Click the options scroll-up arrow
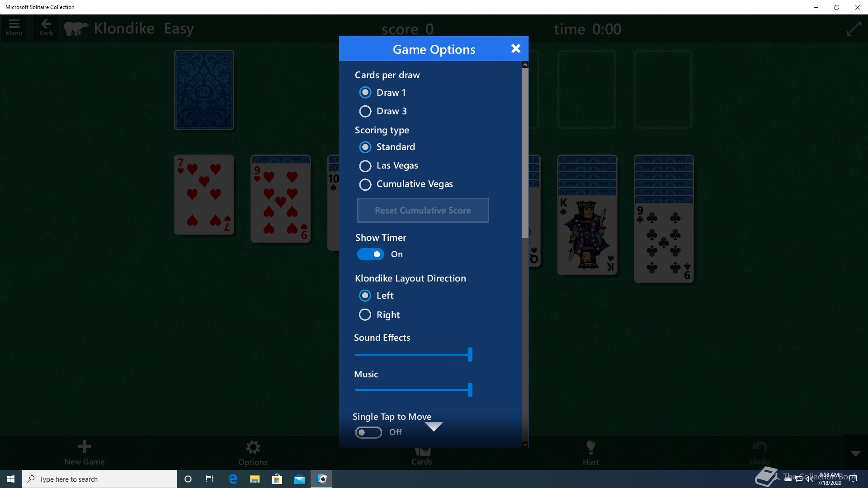Screen dimensions: 868x488 (x=525, y=65)
